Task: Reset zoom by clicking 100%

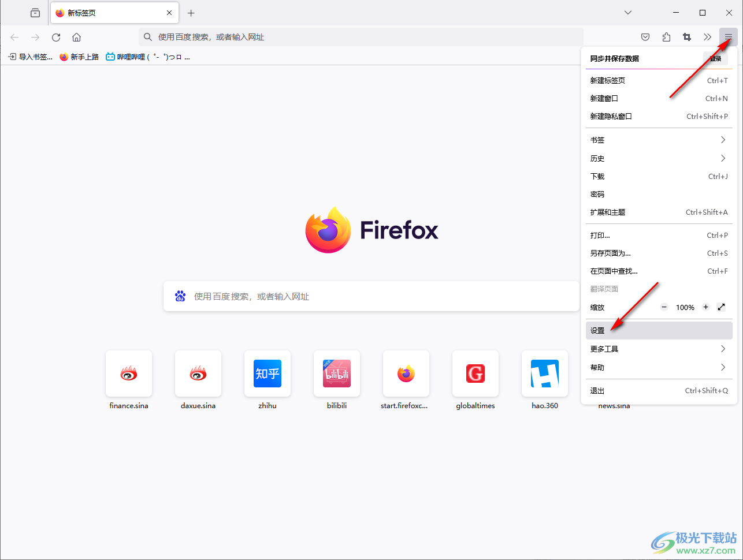Action: pyautogui.click(x=685, y=308)
